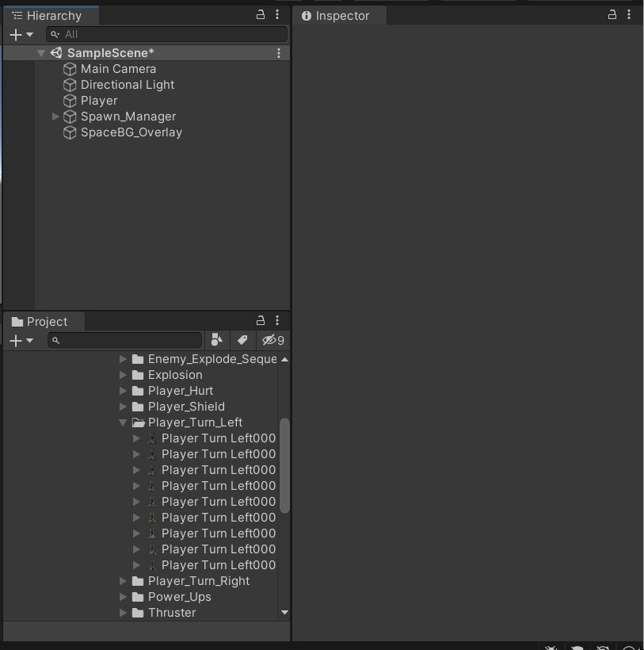Screen dimensions: 644x650
Task: Expand the Spawn_Manager object
Action: (x=55, y=117)
